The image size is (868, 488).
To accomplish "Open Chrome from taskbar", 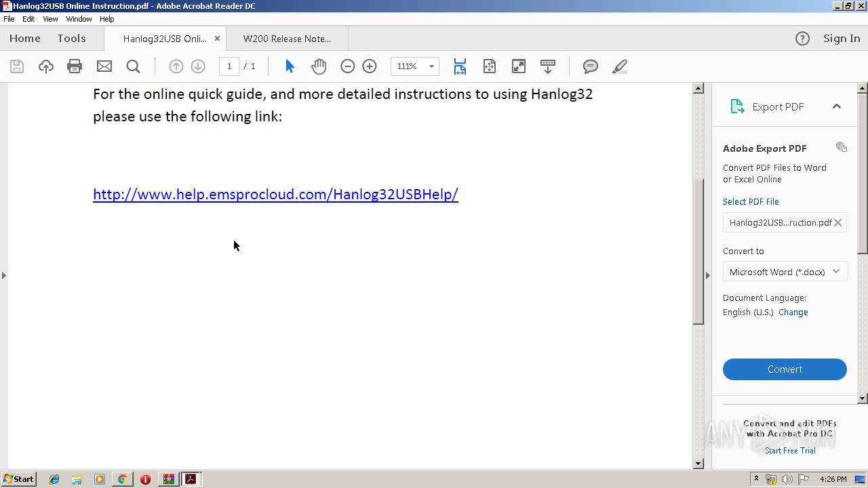I will (x=122, y=479).
